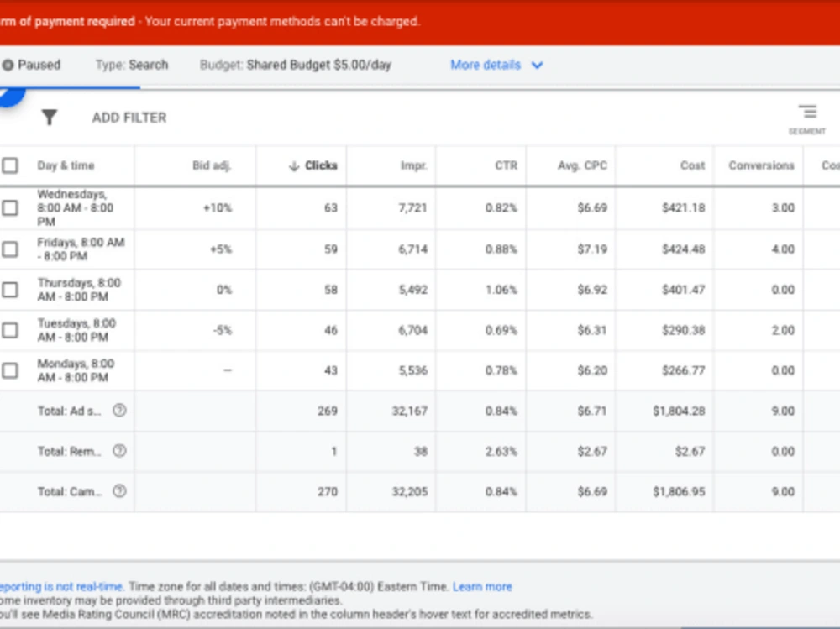The height and width of the screenshot is (629, 840).
Task: Click 'Fridays, 8:00 AM - 8:00 PM' schedule
Action: [81, 249]
